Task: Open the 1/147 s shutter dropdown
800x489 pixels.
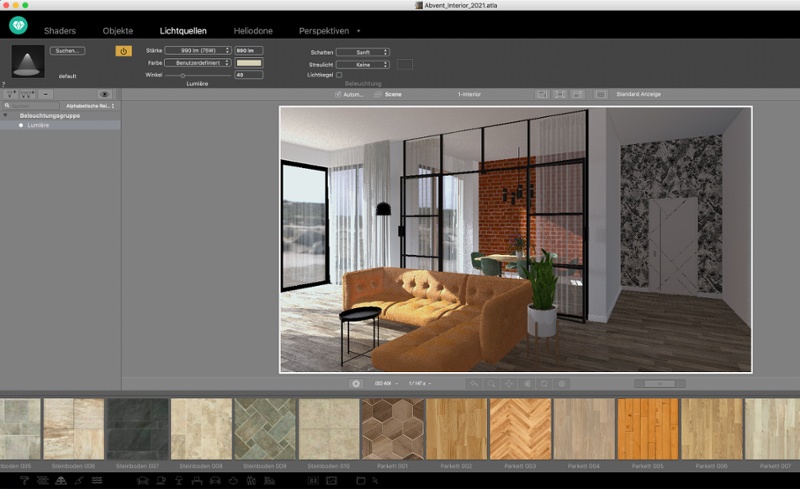Action: click(x=419, y=383)
